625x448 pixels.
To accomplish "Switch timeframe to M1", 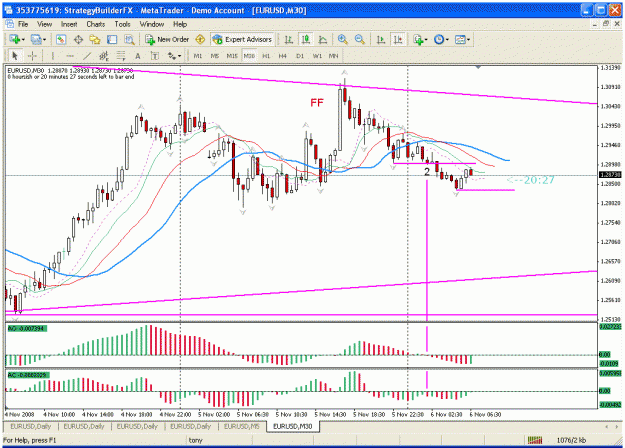I will click(198, 56).
